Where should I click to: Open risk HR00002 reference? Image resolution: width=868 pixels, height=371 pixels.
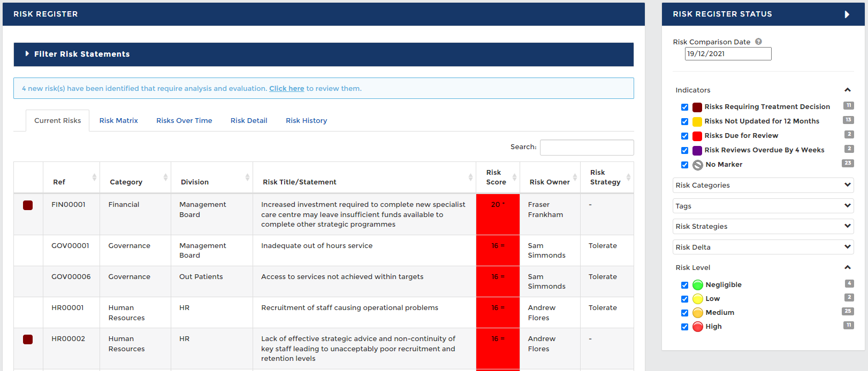[68, 339]
